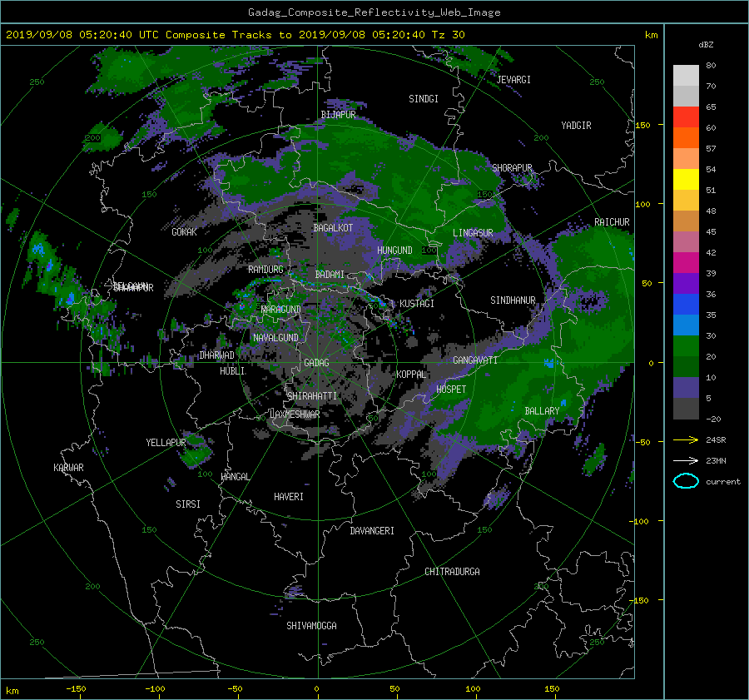Click the JEVARGI label

point(513,80)
